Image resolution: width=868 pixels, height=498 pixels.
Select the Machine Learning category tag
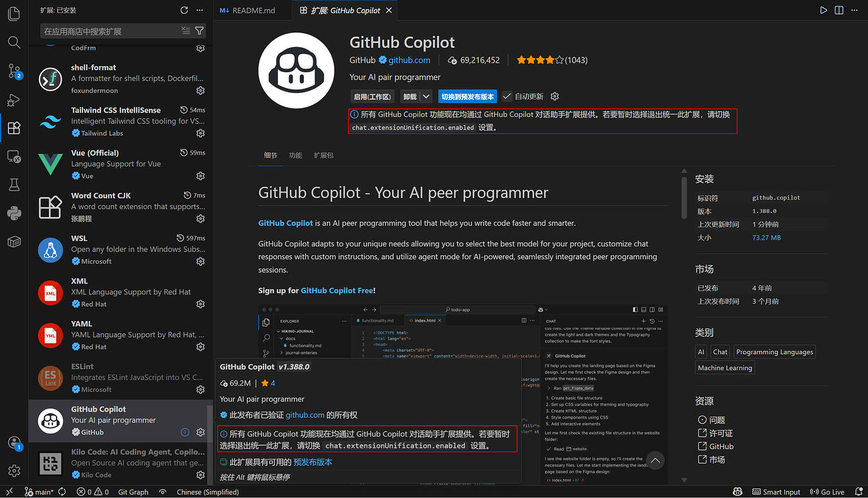pos(725,368)
